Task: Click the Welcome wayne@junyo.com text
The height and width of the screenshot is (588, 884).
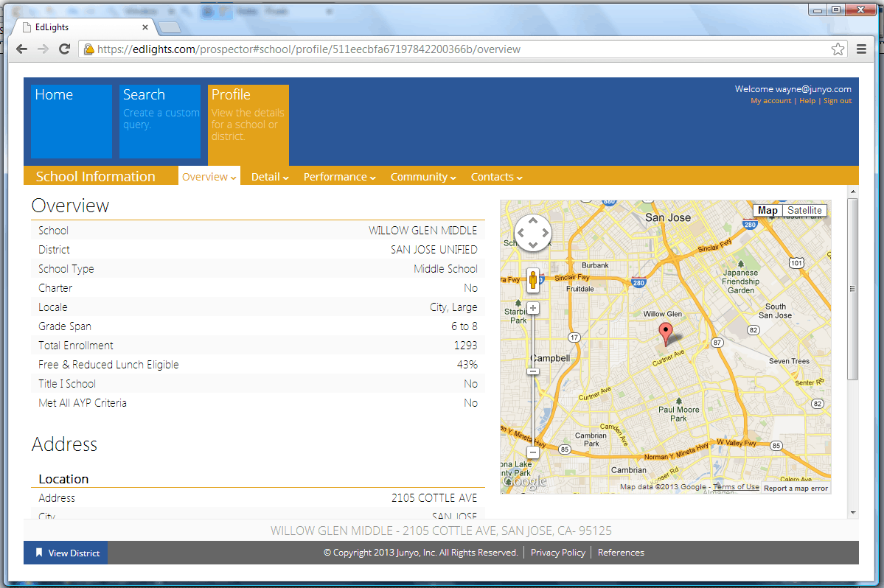Action: coord(793,89)
